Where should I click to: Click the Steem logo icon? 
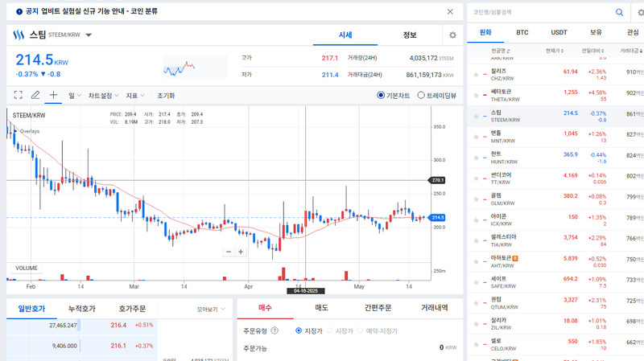point(19,35)
